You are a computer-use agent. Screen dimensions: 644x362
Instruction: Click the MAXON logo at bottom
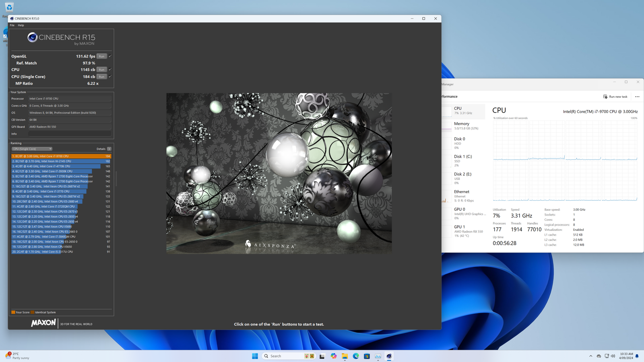pyautogui.click(x=43, y=323)
